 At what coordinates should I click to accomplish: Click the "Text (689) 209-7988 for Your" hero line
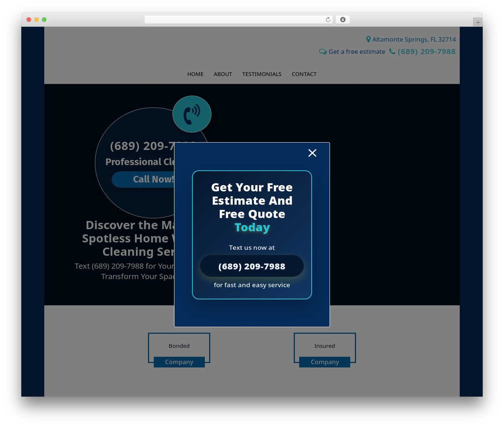click(124, 266)
